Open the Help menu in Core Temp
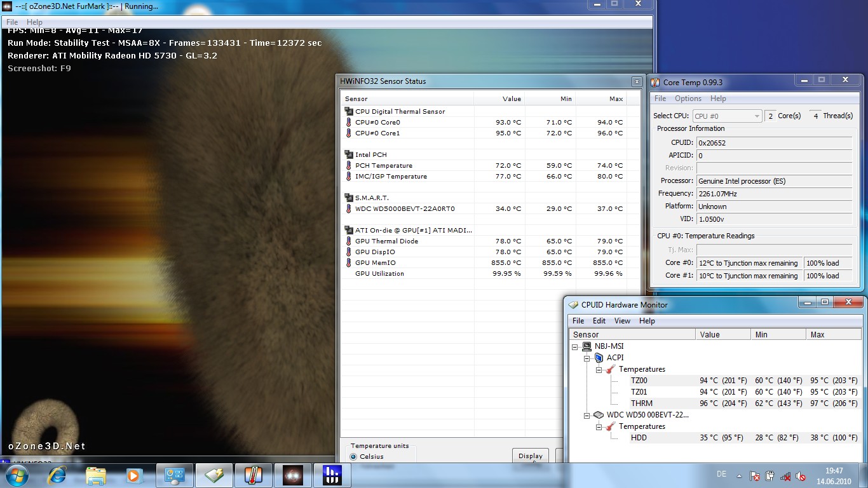868x488 pixels. pos(718,98)
